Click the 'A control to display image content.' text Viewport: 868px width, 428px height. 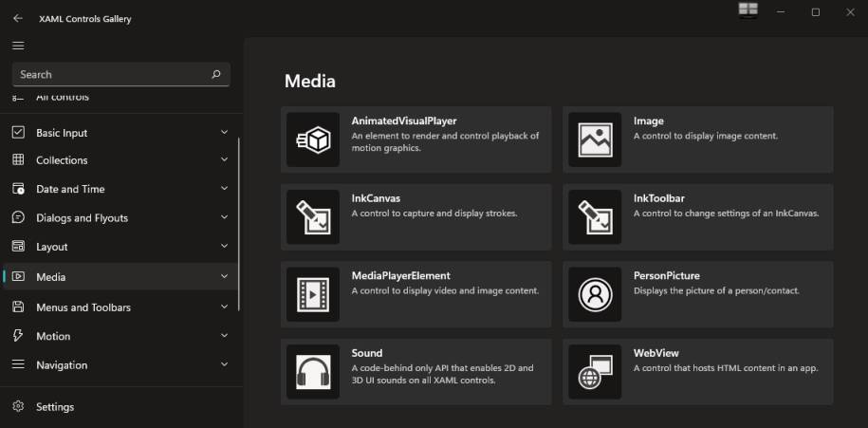(x=706, y=136)
